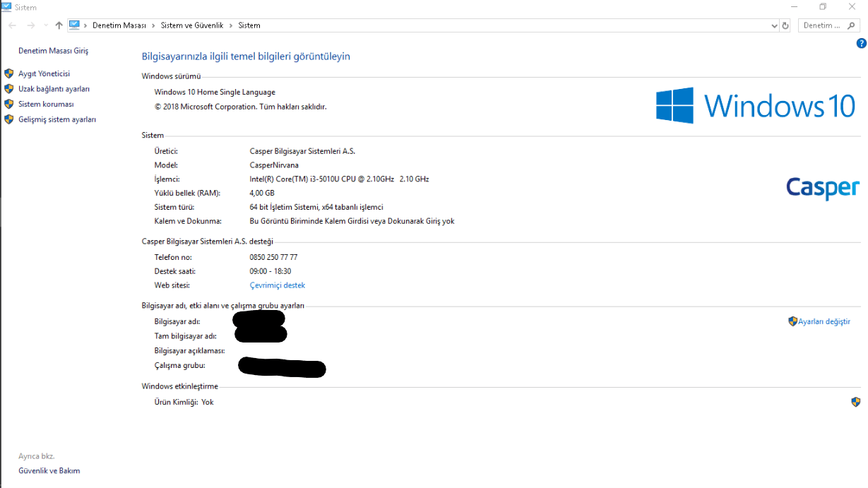Click the support hours 09:00 - 18:30
868x488 pixels.
coord(270,271)
